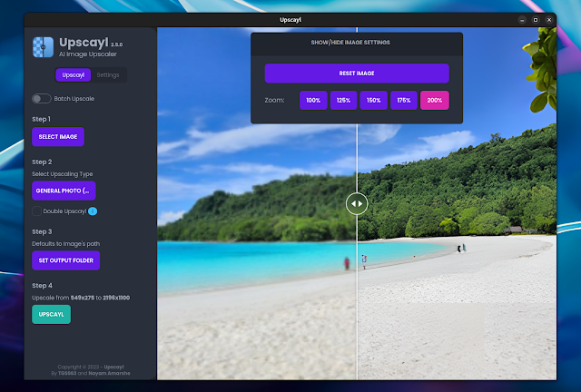
Task: Click Set Output Folder button
Action: tap(65, 260)
